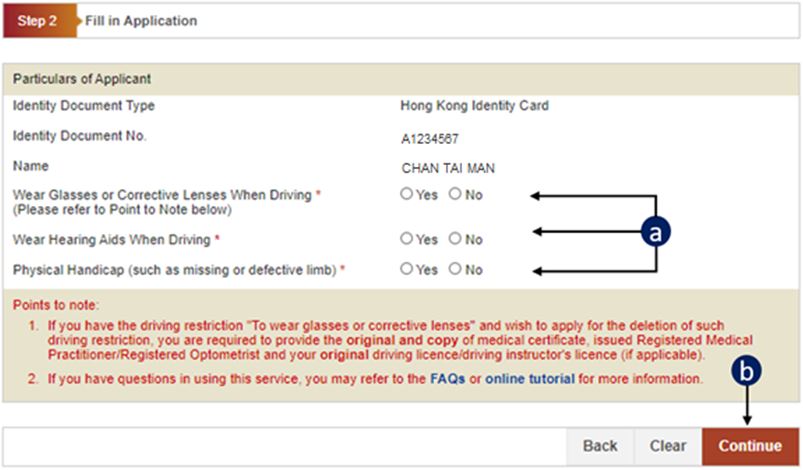Mark Yes for physical handicap
The width and height of the screenshot is (803, 470).
pos(407,269)
